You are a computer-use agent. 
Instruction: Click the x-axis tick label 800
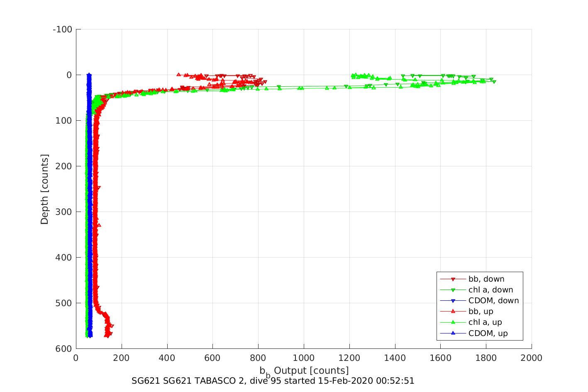(258, 358)
